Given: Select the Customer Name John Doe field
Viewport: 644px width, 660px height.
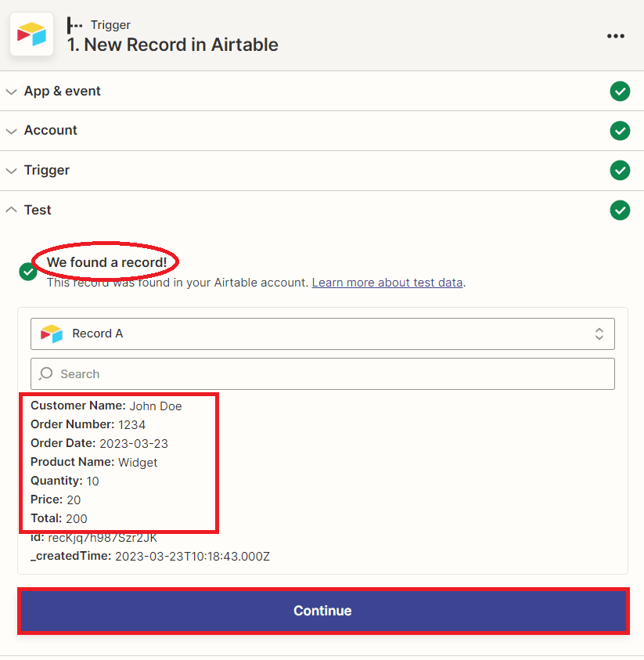Looking at the screenshot, I should (x=106, y=406).
